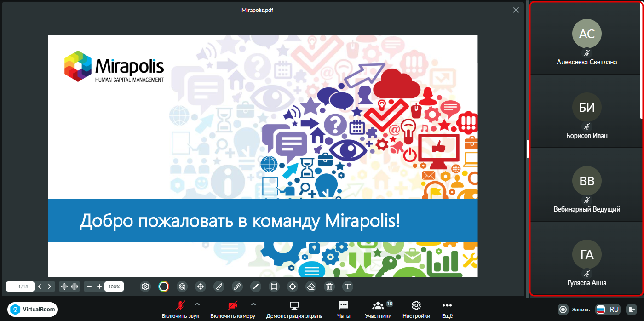Leave the room via exit icon
This screenshot has width=644, height=321.
pyautogui.click(x=632, y=310)
